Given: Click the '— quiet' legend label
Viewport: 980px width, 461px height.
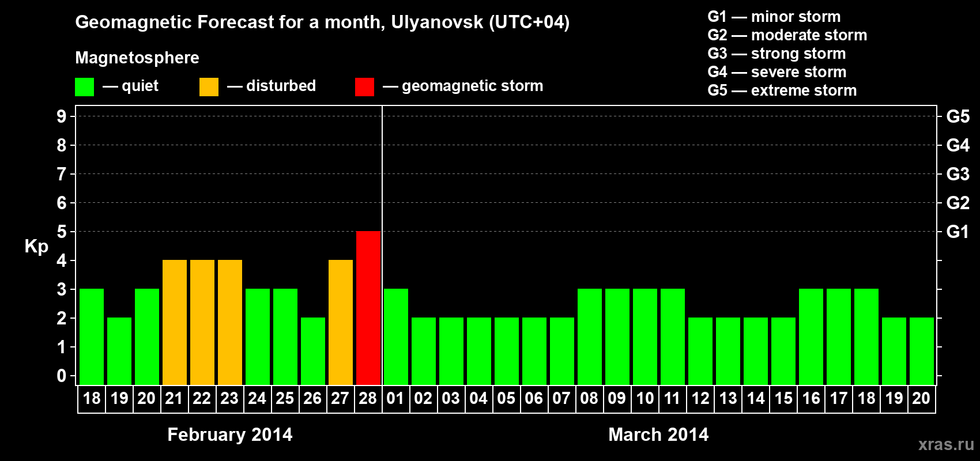Looking at the screenshot, I should coord(130,86).
